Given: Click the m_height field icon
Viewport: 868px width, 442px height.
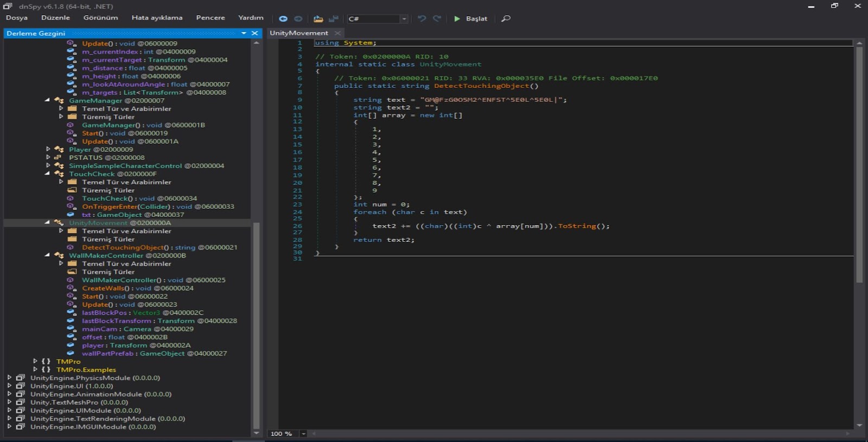Looking at the screenshot, I should [x=71, y=76].
